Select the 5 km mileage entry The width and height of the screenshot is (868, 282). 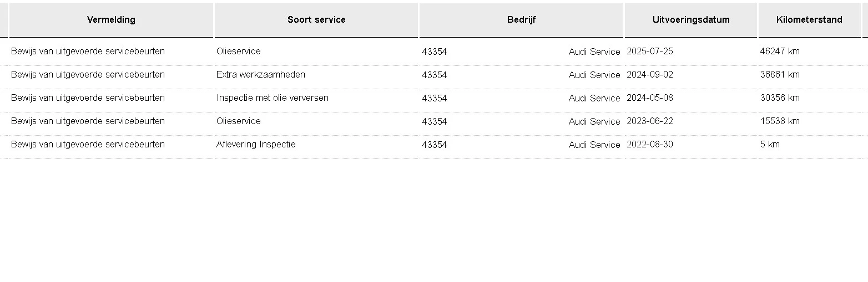point(770,145)
